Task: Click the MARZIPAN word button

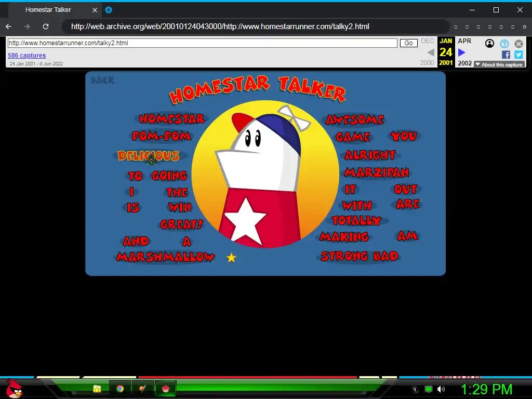Action: click(377, 172)
